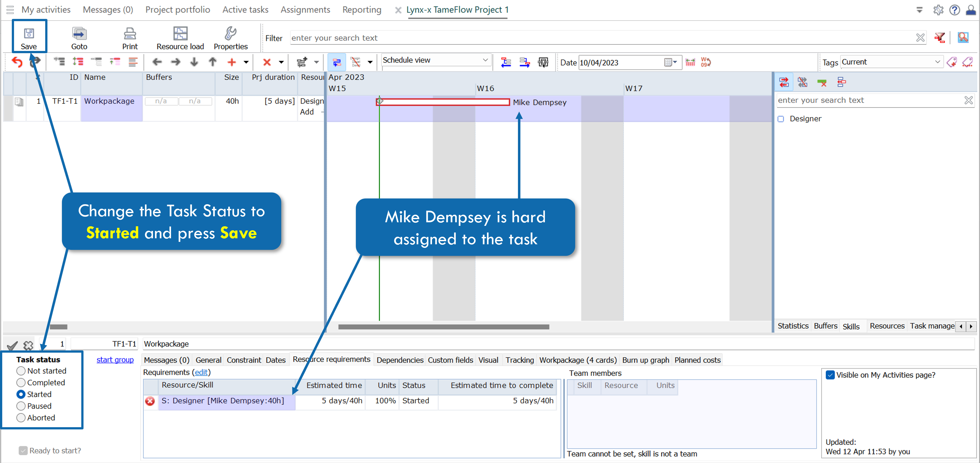
Task: Click the edit link in Requirements
Action: click(201, 372)
